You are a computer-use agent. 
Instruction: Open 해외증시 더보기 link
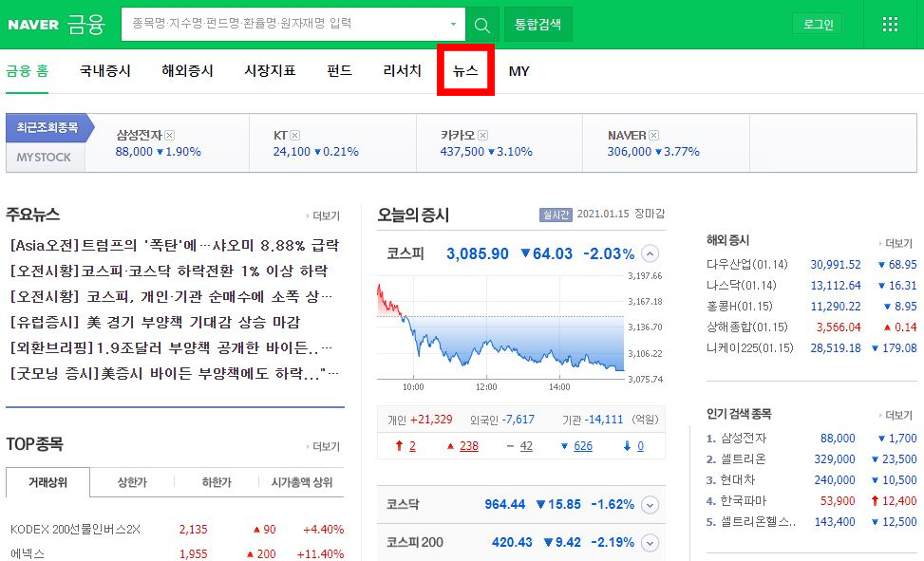coord(896,243)
